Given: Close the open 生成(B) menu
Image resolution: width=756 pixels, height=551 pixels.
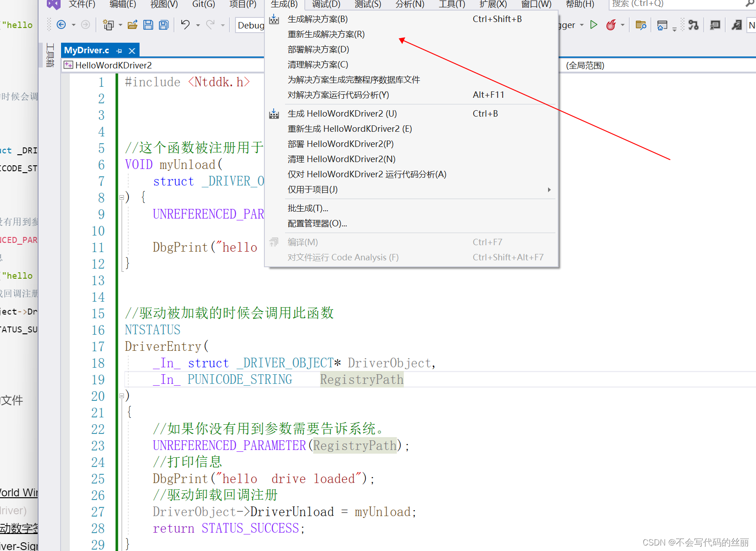Looking at the screenshot, I should coord(284,4).
